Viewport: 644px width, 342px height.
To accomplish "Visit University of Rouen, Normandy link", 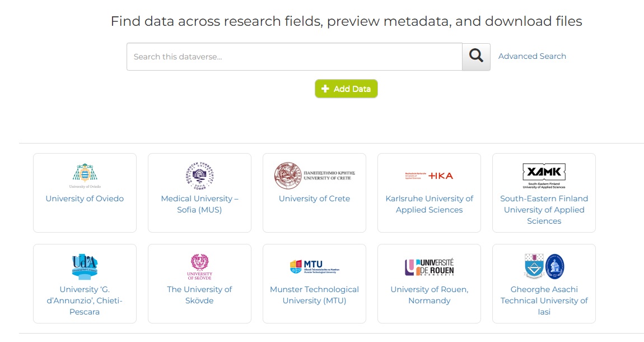I will [429, 295].
